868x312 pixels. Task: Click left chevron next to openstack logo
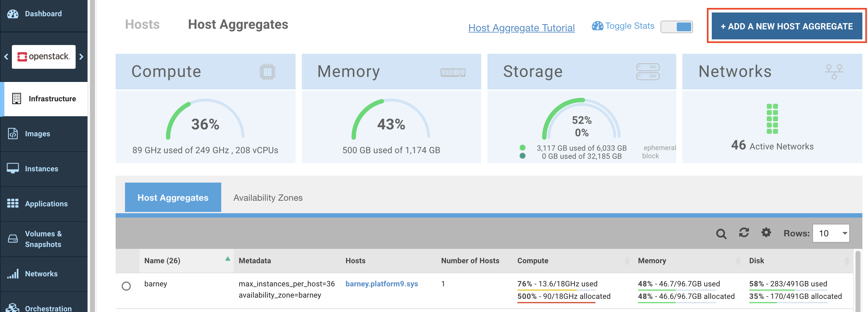(x=6, y=57)
